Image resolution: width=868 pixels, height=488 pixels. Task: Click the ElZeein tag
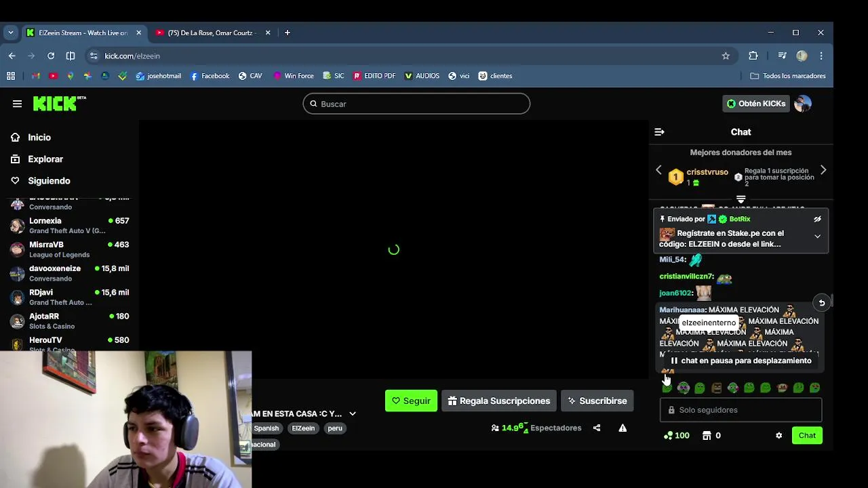(303, 428)
